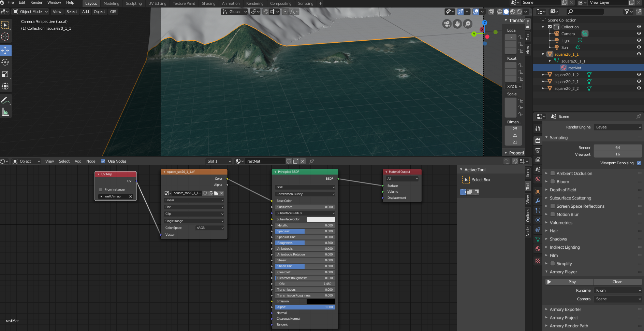
Task: Enable the Bloom checkbox
Action: (553, 182)
